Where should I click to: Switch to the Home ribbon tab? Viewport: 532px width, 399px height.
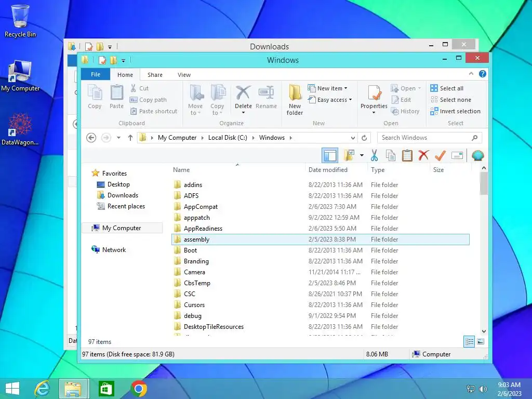tap(125, 75)
